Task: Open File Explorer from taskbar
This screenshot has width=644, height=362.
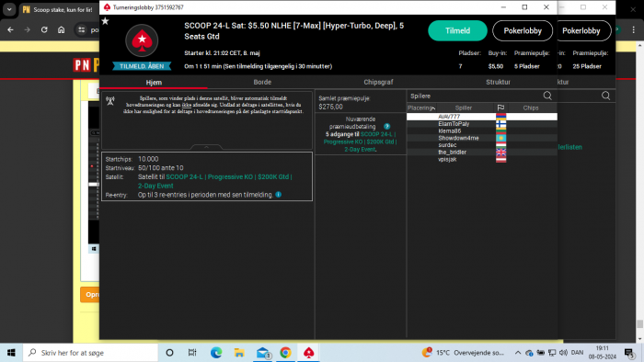Action: click(x=239, y=353)
